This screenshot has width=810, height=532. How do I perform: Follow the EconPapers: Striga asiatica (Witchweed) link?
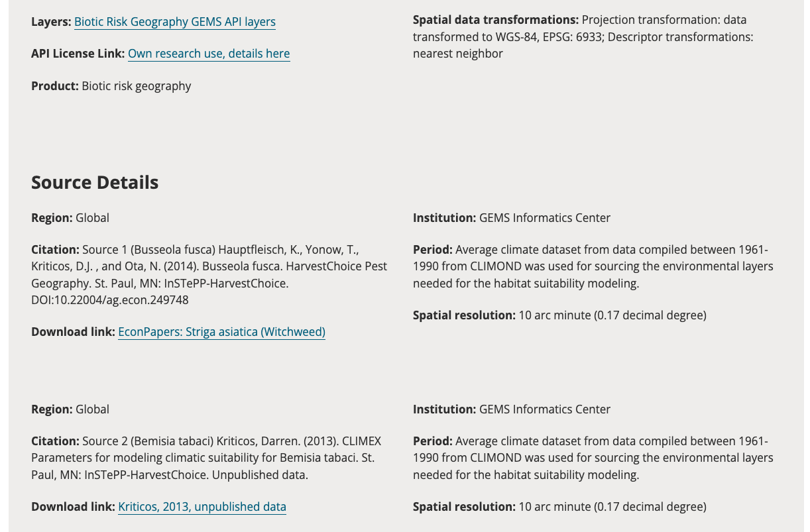pyautogui.click(x=221, y=332)
